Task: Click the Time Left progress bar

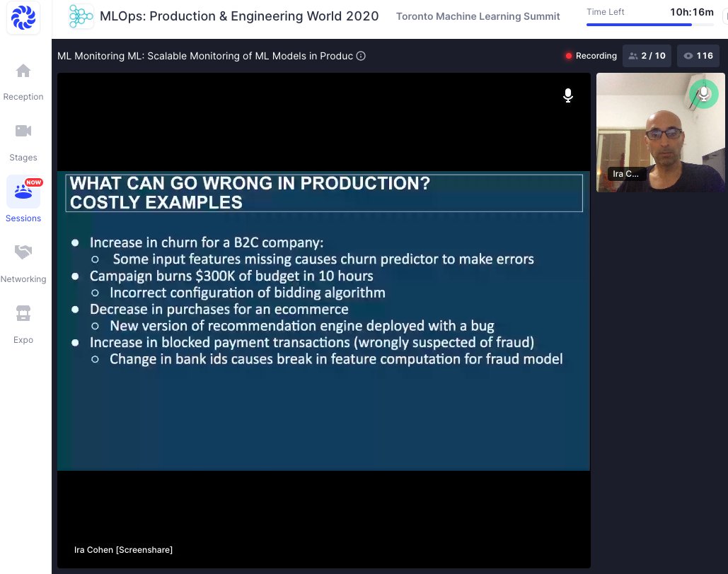Action: [650, 25]
